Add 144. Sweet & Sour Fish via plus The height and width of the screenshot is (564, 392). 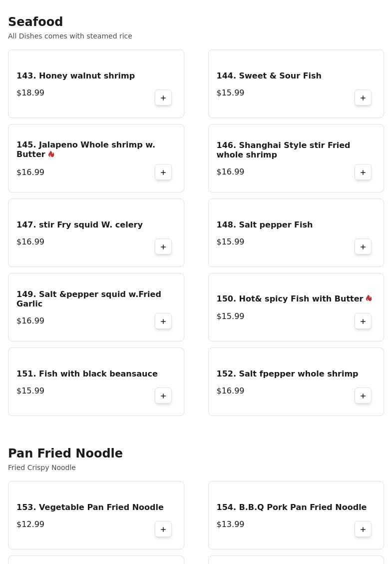click(x=363, y=98)
